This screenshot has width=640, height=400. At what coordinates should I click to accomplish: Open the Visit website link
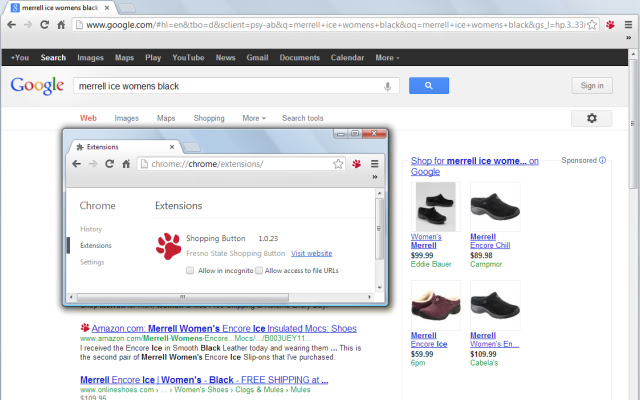click(311, 253)
